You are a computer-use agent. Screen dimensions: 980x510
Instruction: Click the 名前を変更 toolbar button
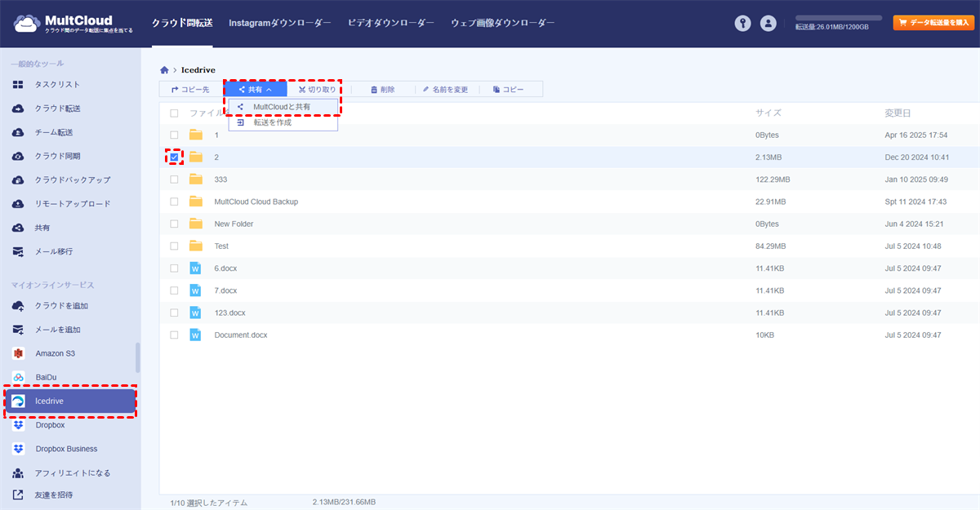pyautogui.click(x=445, y=90)
